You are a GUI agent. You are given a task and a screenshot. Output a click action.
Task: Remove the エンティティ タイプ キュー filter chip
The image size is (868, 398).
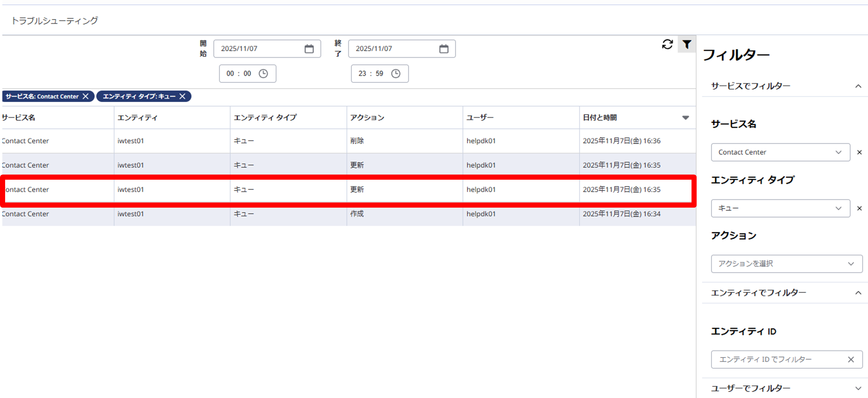click(x=183, y=96)
